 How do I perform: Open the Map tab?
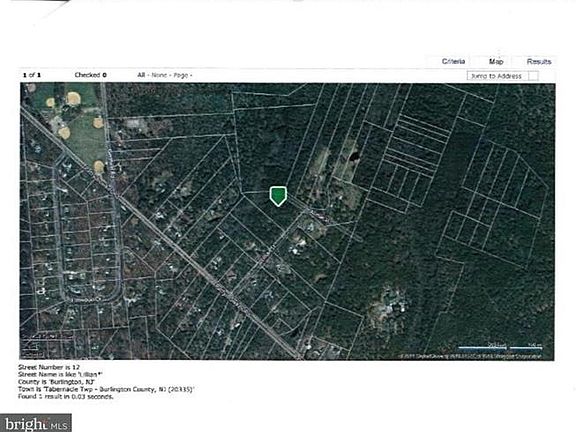point(496,61)
